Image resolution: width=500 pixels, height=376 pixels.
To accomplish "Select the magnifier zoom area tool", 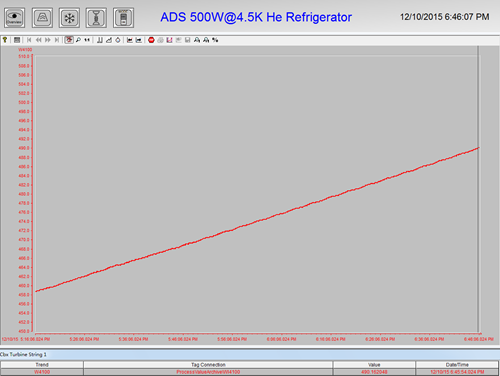I will [78, 40].
